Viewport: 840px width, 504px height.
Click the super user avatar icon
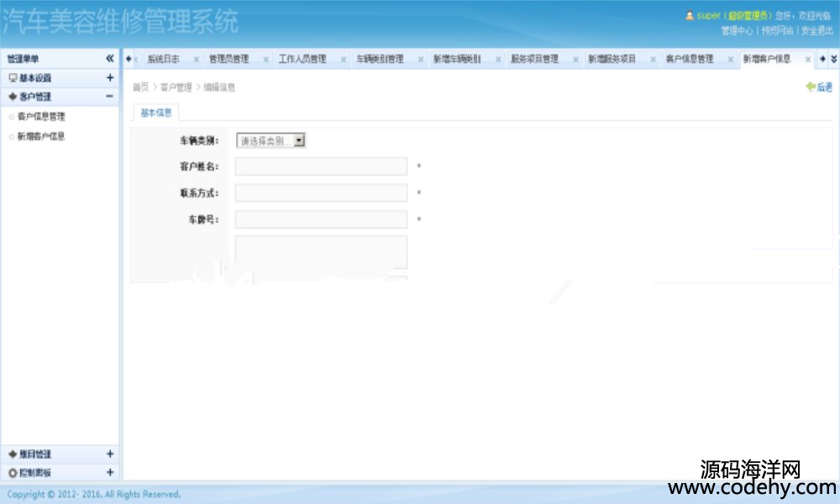690,15
